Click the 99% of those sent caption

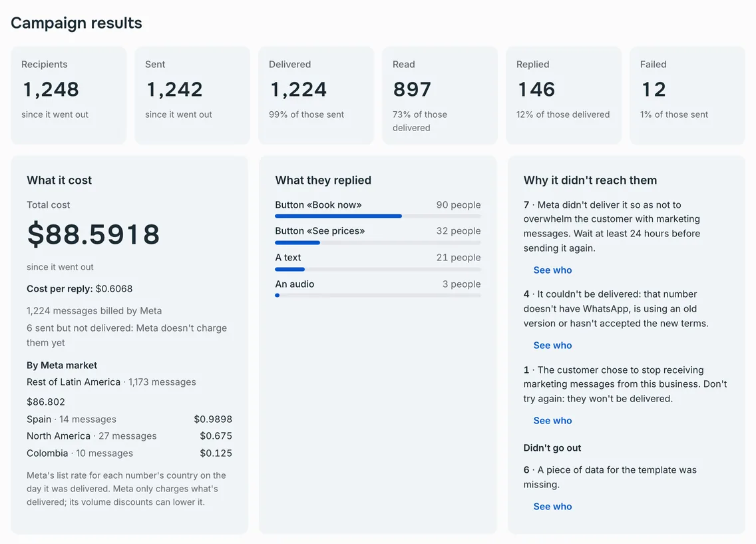(306, 115)
